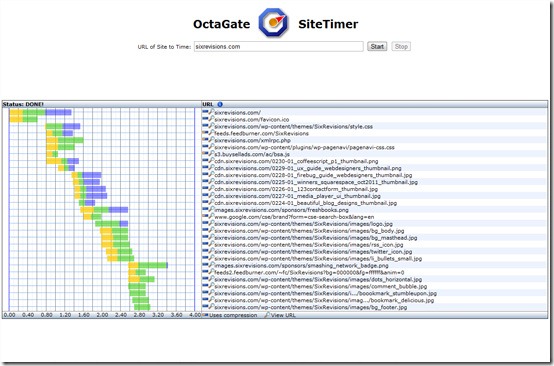Open View URL magnifier for favicon.ico row
The height and width of the screenshot is (366, 554).
(211, 119)
